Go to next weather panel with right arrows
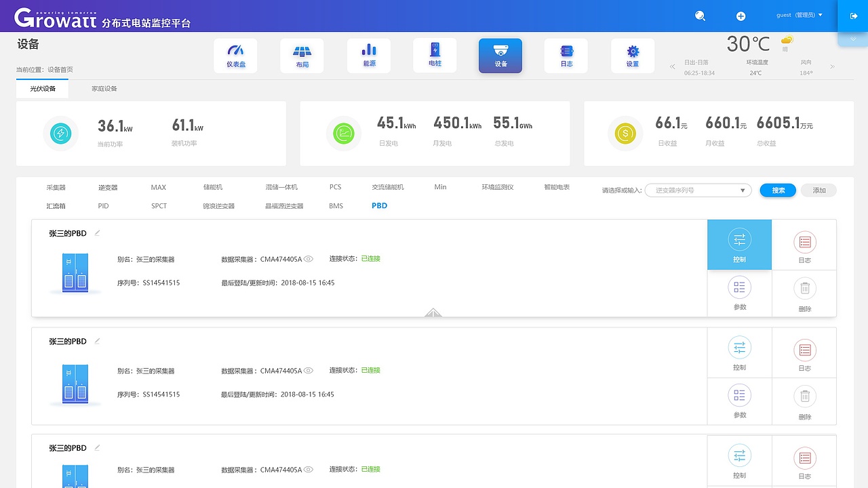 point(832,66)
